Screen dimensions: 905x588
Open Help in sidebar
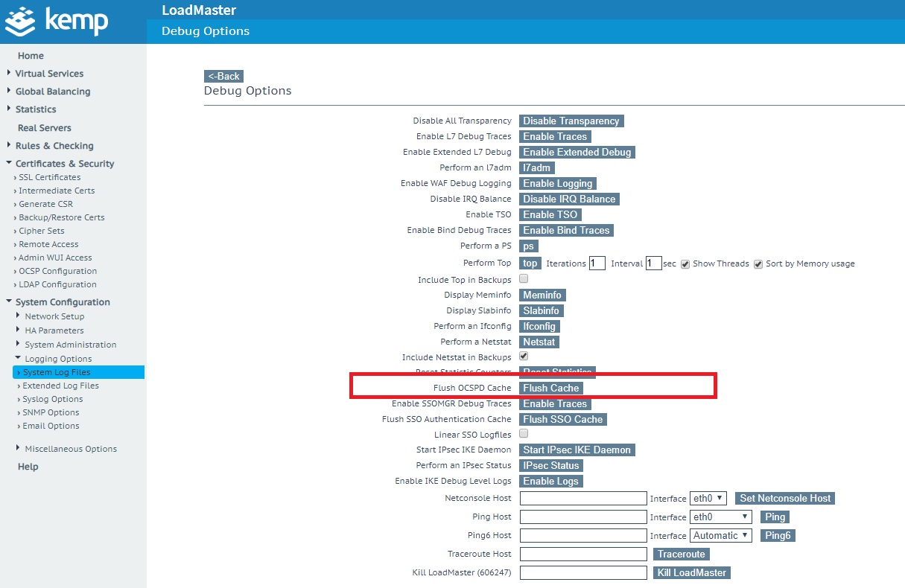[x=28, y=467]
